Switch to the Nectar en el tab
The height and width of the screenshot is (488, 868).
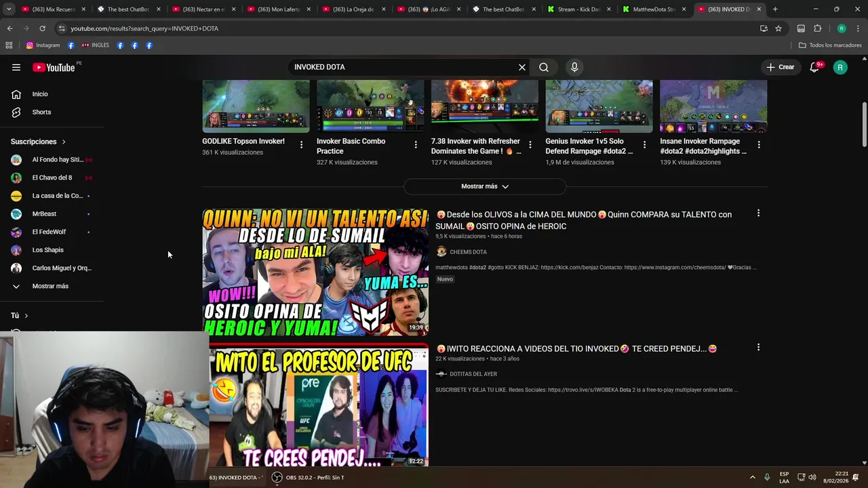pos(203,9)
